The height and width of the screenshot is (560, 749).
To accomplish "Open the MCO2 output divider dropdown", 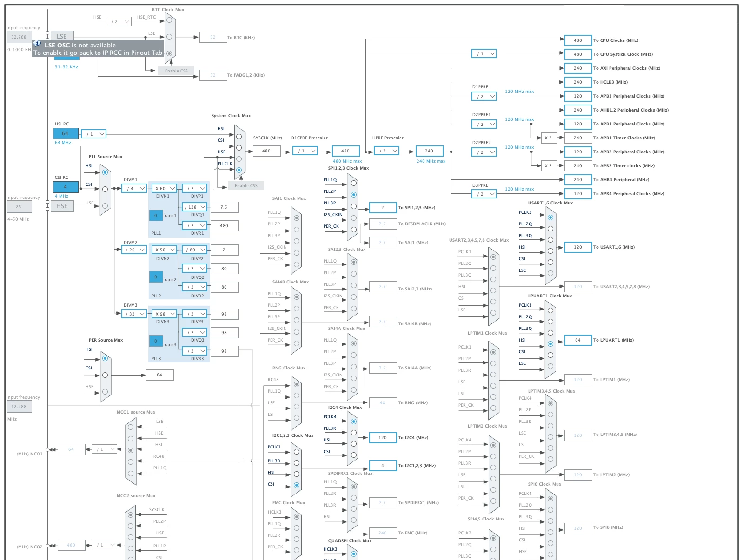I will 104,545.
